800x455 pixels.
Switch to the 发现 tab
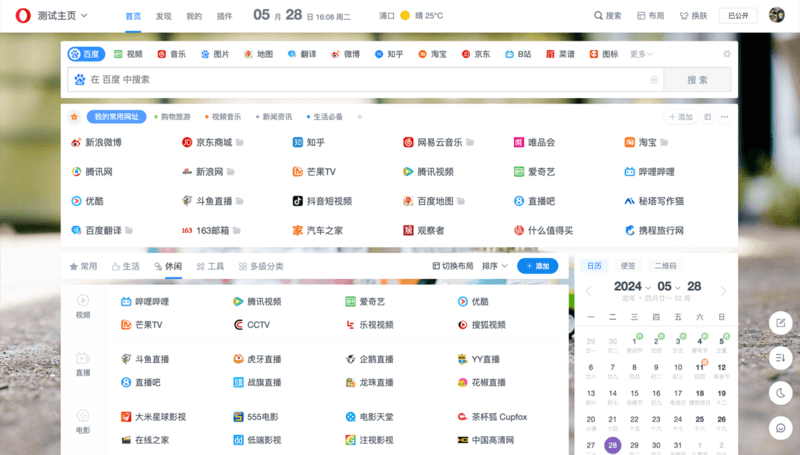(163, 16)
